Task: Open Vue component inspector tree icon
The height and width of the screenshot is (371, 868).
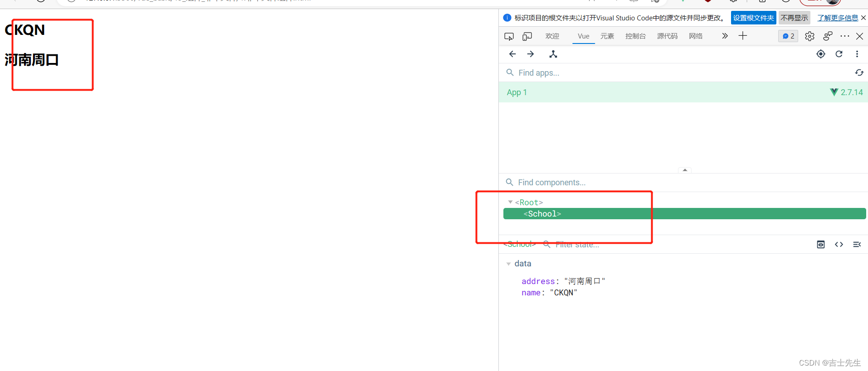Action: coord(553,54)
